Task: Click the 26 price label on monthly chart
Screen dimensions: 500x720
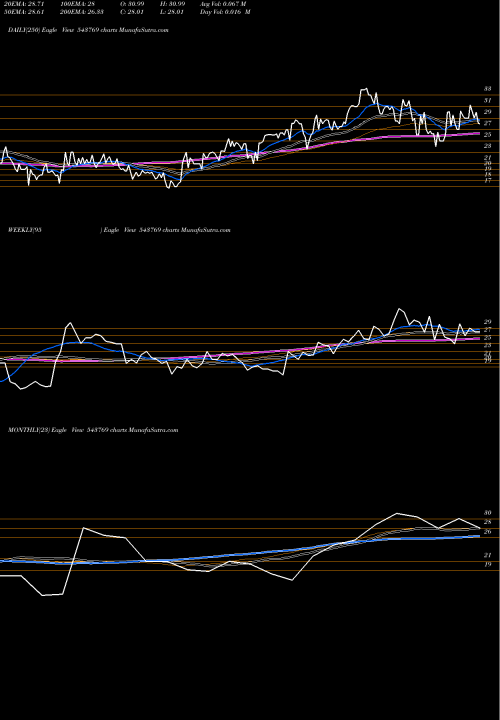Action: [x=488, y=532]
